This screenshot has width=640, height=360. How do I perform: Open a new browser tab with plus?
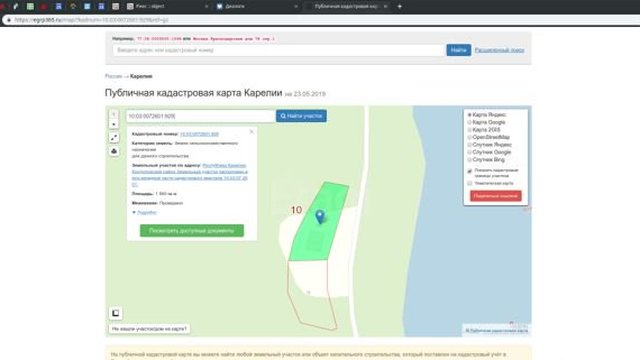click(x=400, y=7)
